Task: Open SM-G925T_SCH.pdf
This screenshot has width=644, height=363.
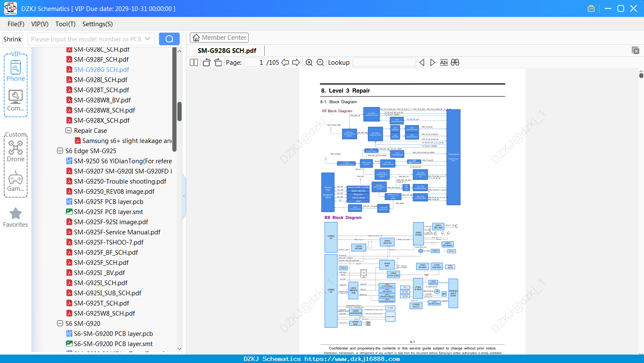Action: (x=101, y=303)
